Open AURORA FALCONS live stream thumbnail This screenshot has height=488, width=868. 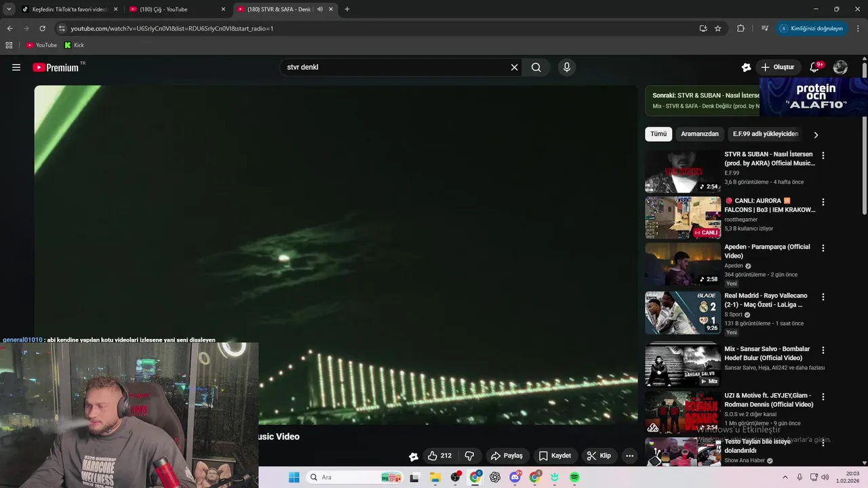683,218
